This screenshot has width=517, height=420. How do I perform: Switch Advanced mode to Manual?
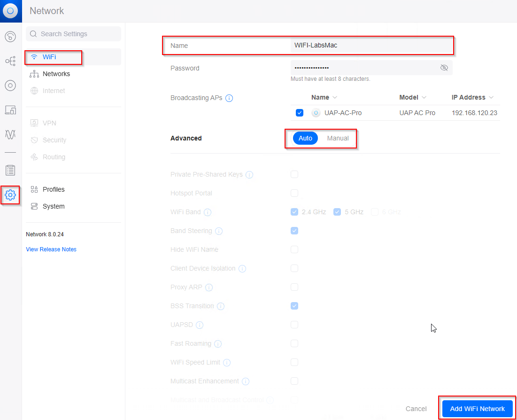click(x=338, y=138)
